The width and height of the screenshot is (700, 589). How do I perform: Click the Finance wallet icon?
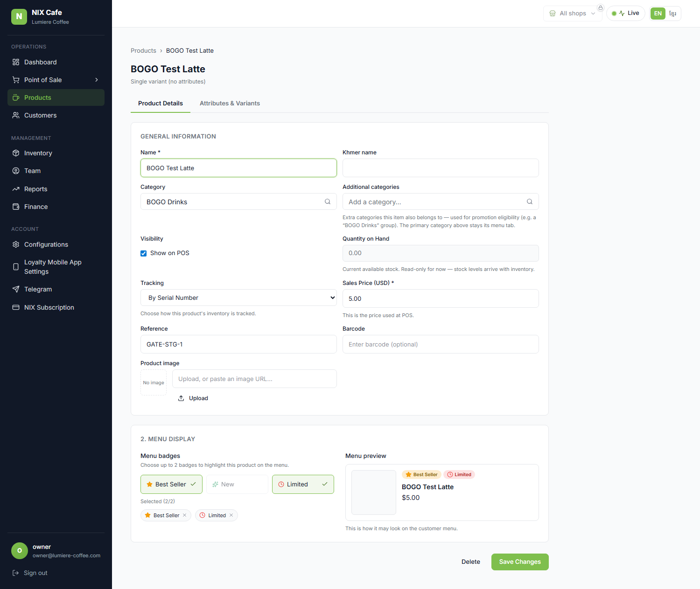coord(16,207)
